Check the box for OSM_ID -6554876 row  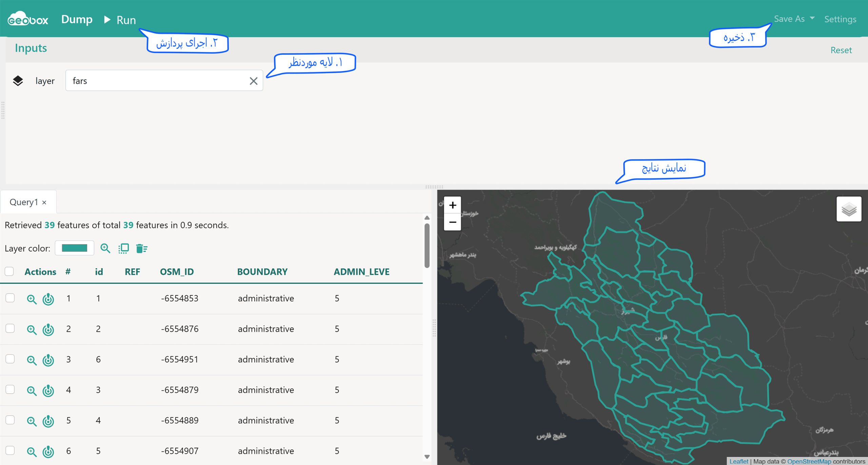10,328
